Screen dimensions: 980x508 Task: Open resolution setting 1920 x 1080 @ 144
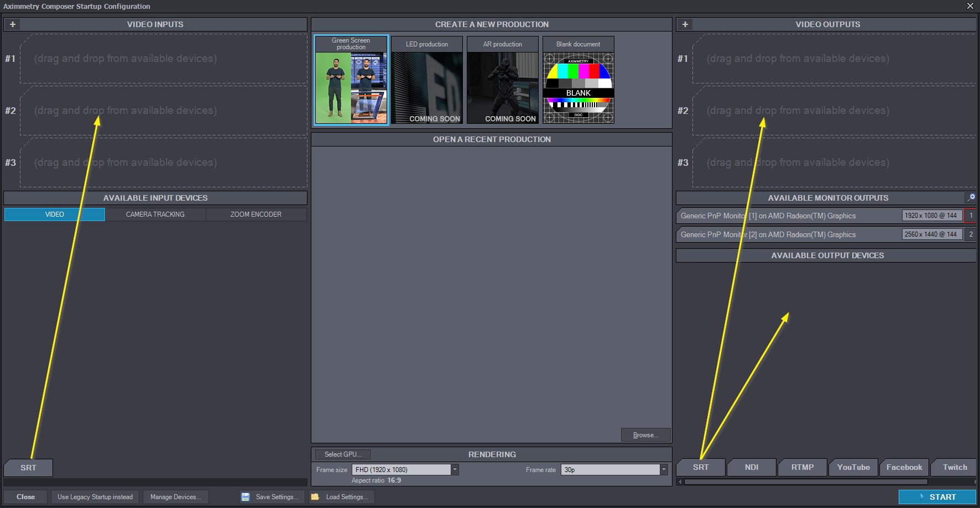[931, 216]
